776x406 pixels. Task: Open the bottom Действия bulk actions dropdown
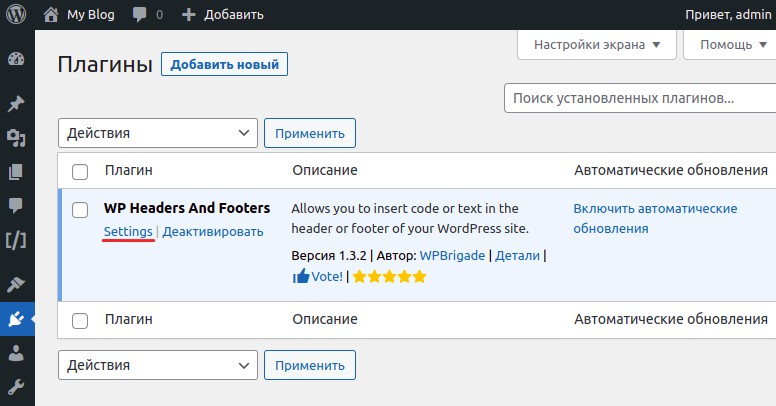[158, 365]
